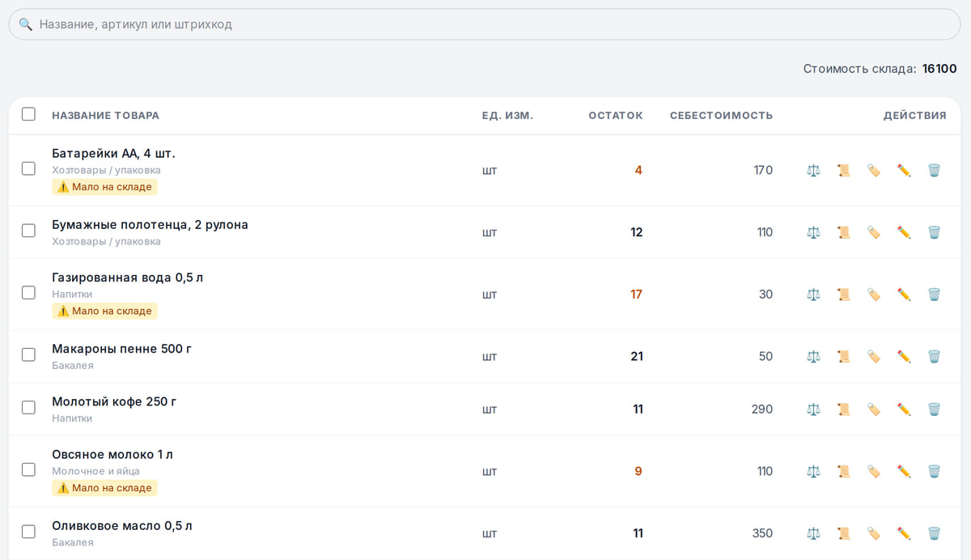
Task: Select the Бумажные полотенца row checkbox
Action: click(28, 231)
